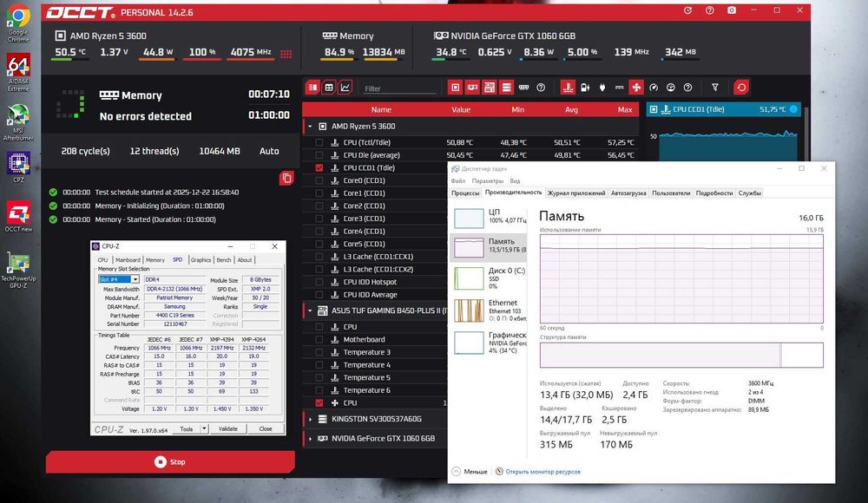Viewport: 868px width, 503px height.
Task: Sort the sensor list by the Max column
Action: coord(624,109)
